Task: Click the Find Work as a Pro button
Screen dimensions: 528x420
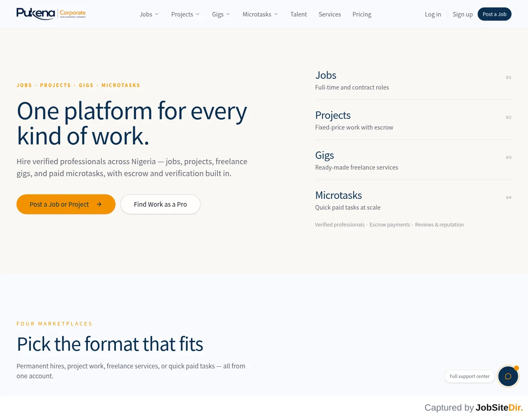Action: pos(160,204)
